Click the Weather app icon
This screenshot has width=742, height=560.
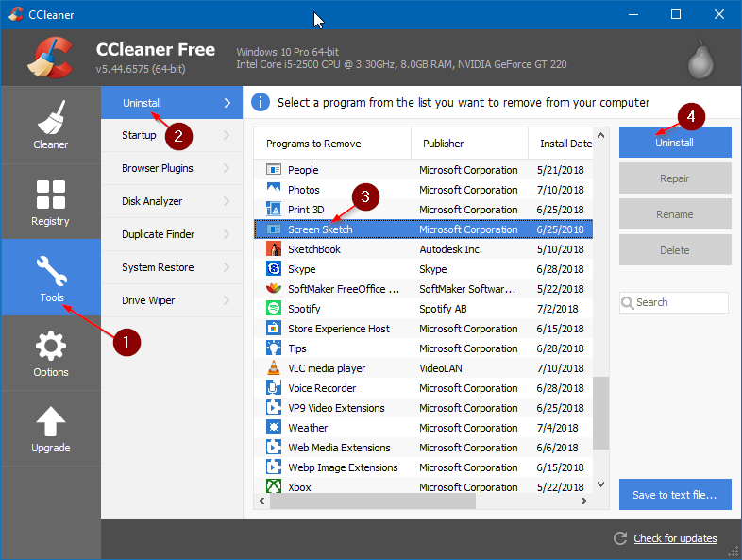[x=274, y=428]
